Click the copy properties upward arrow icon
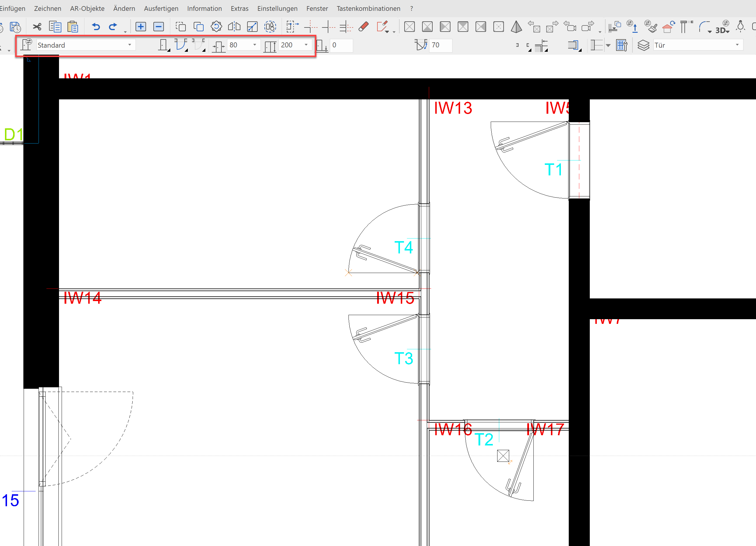The width and height of the screenshot is (756, 546). click(x=632, y=26)
